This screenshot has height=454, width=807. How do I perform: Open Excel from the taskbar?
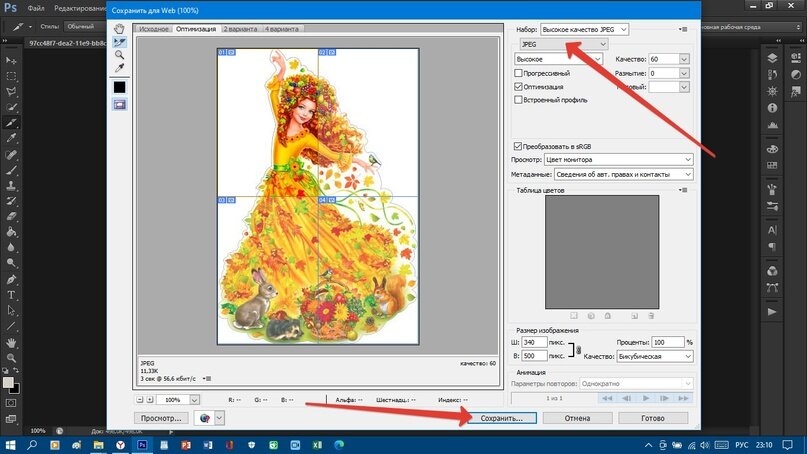[317, 445]
